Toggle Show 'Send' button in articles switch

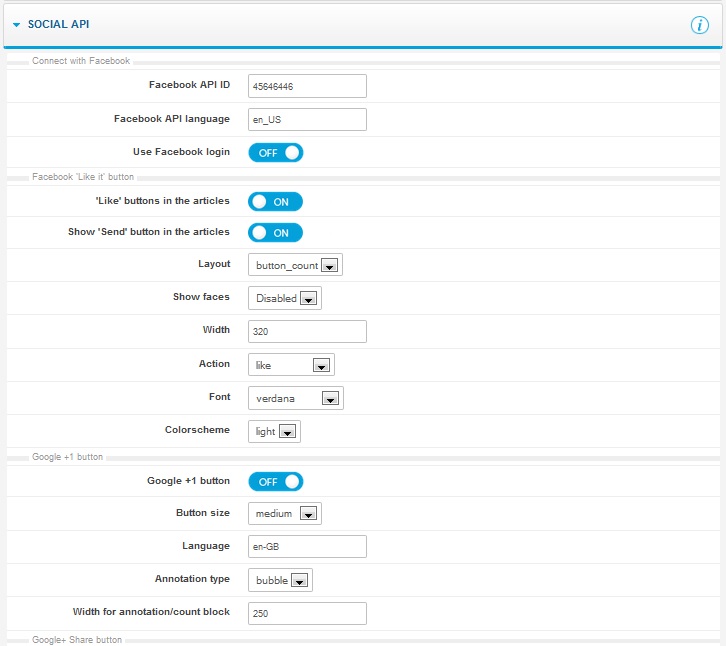coord(275,232)
